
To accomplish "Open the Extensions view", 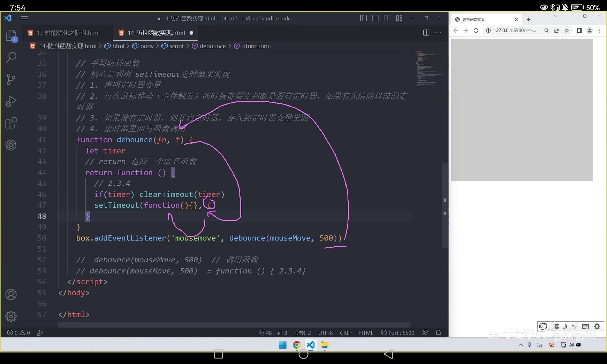I will (x=11, y=123).
